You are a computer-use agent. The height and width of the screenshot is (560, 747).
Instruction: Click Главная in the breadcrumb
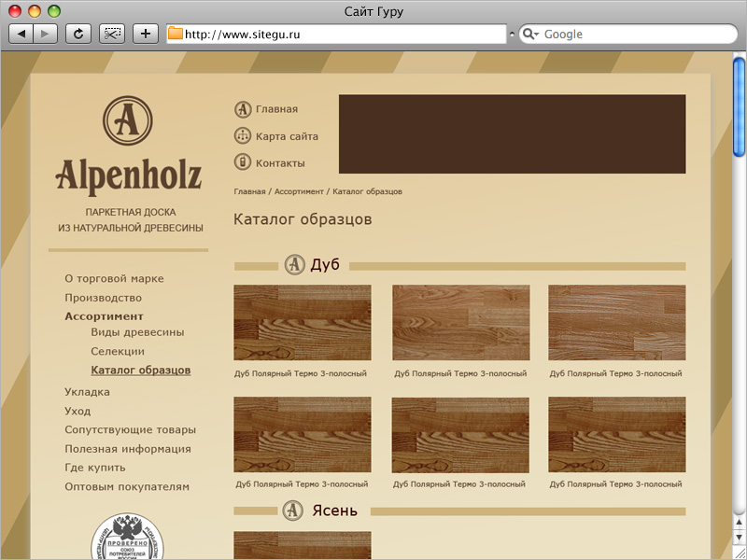pyautogui.click(x=249, y=191)
